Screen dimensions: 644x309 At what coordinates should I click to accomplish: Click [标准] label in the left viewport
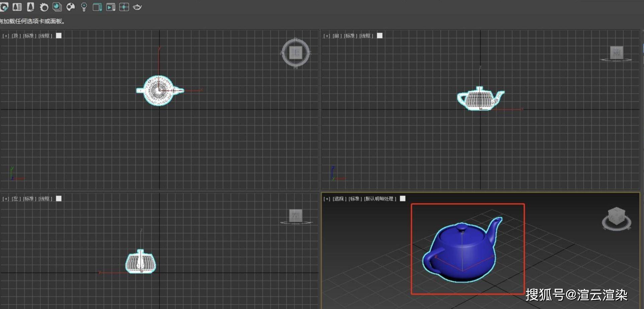pyautogui.click(x=29, y=199)
